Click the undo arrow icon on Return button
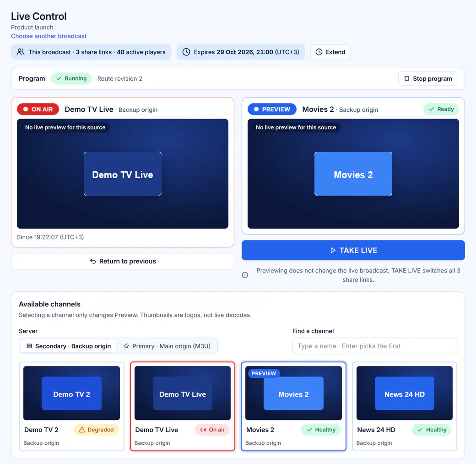The image size is (476, 464). [93, 262]
